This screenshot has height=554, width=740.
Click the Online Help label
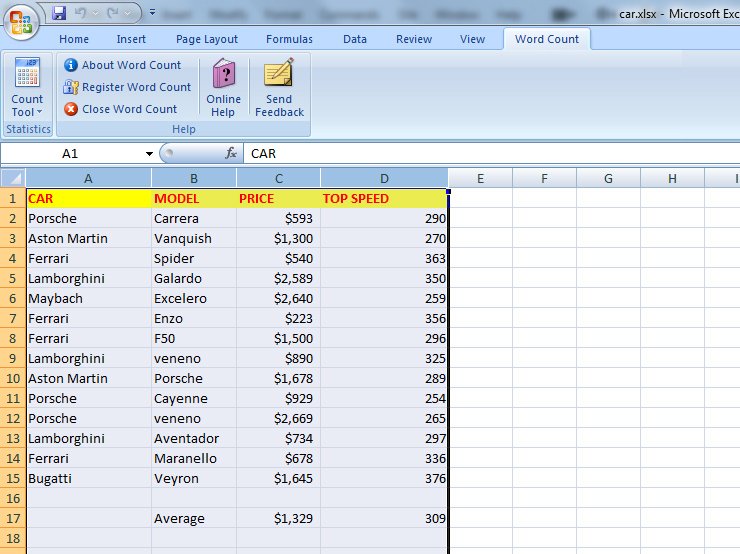223,106
